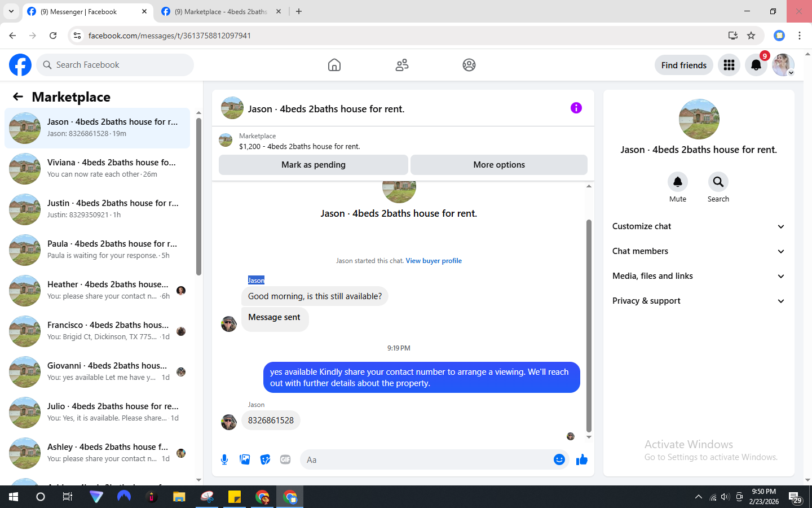Close the Marketplace browser tab
This screenshot has height=508, width=812.
(x=279, y=11)
